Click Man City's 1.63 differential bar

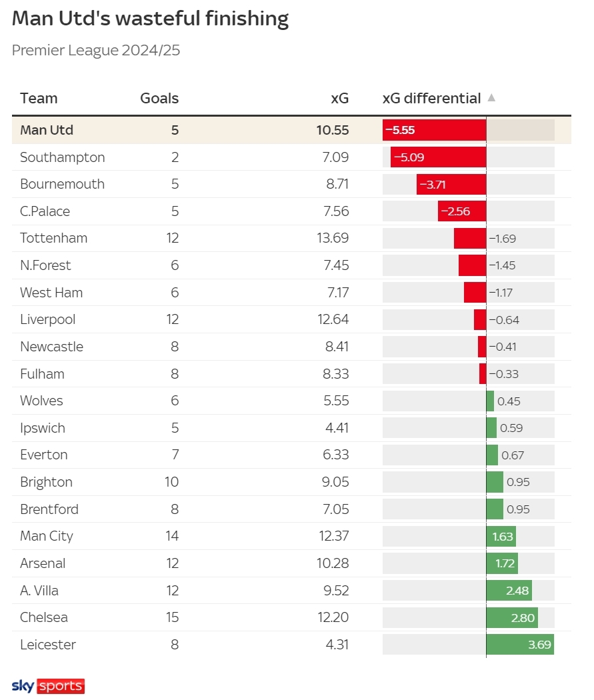[x=501, y=536]
